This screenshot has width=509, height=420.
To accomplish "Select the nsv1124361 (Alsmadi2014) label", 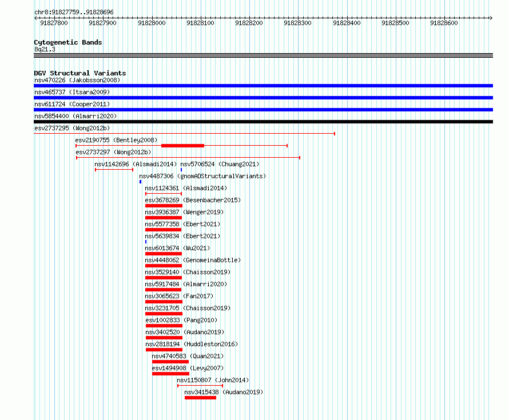I will click(x=186, y=188).
